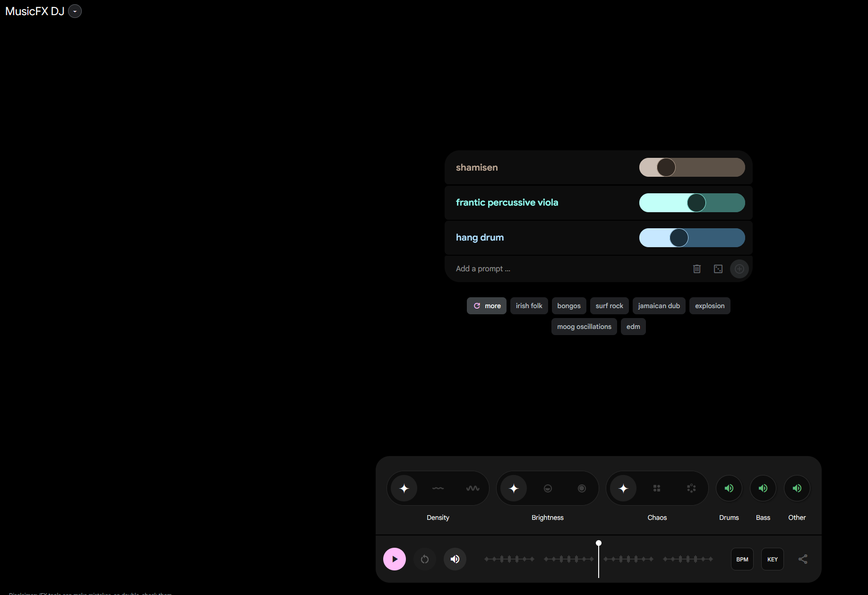Click the Density label
This screenshot has width=868, height=595.
click(x=438, y=517)
